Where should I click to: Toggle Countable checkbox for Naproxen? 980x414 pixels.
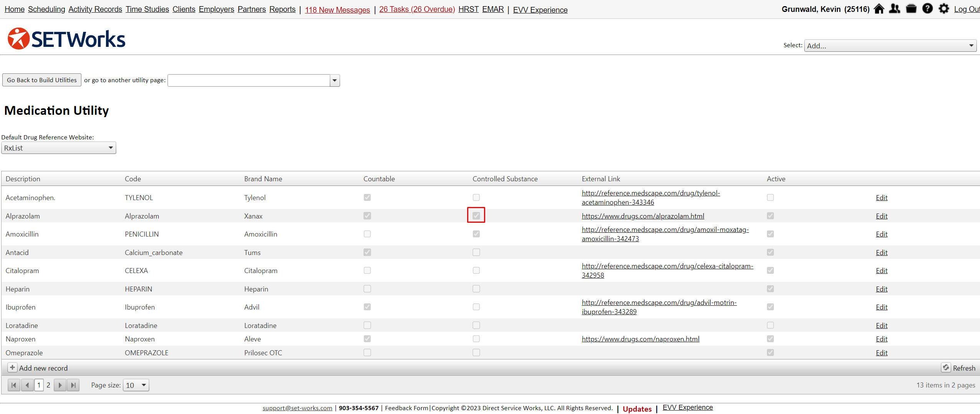click(x=367, y=339)
